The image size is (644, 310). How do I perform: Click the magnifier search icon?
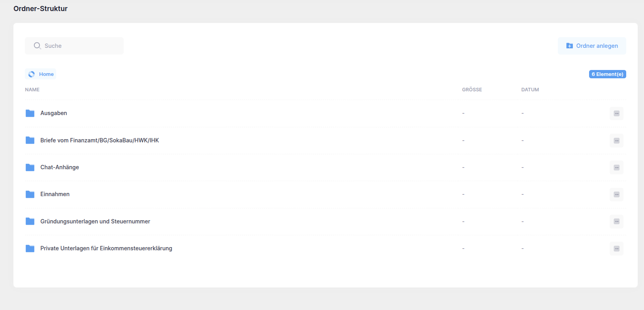pos(37,46)
